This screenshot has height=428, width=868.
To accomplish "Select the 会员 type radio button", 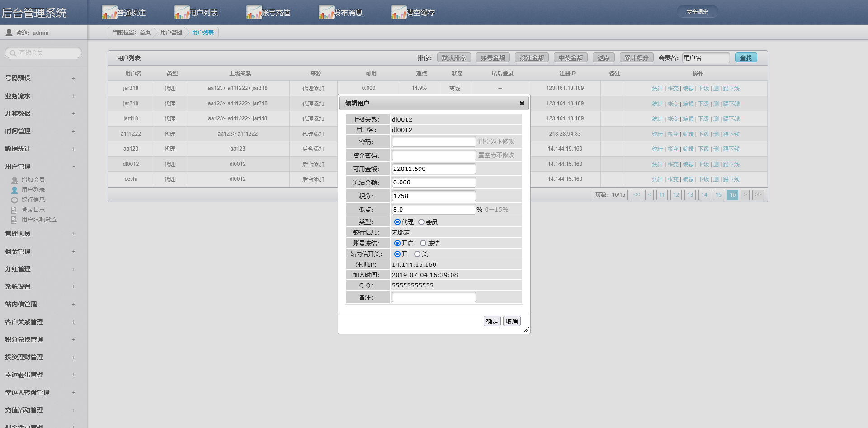I will (x=421, y=222).
